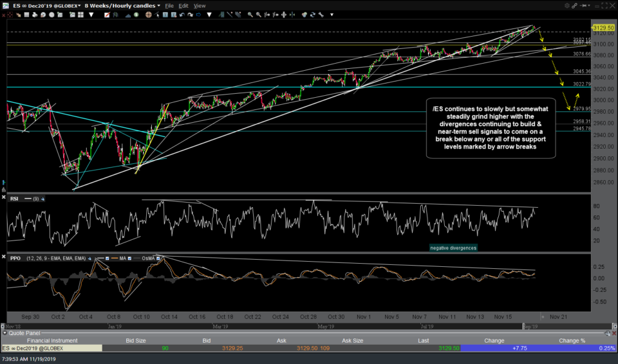Click the refresh arrows icon in toolbar

313,15
